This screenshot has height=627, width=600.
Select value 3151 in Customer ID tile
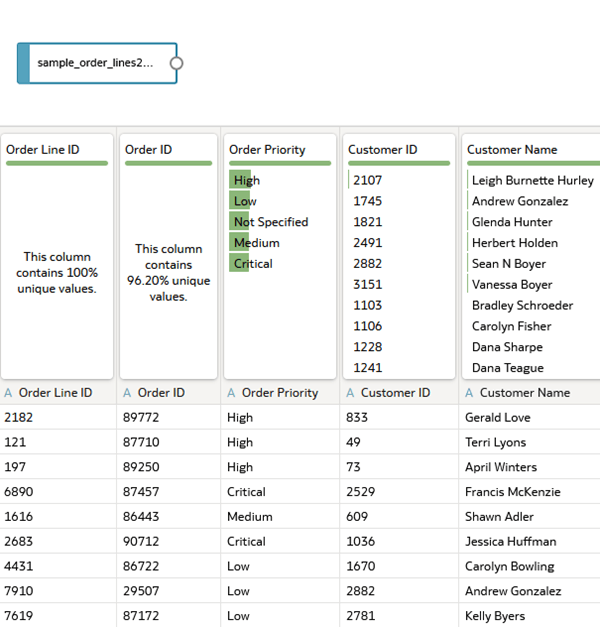pos(368,284)
